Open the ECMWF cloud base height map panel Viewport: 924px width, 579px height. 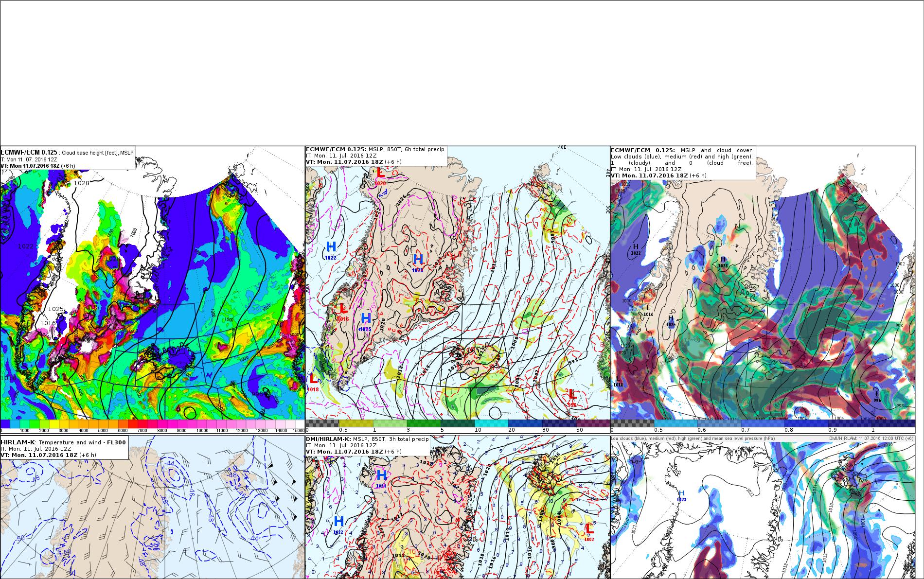pyautogui.click(x=152, y=289)
